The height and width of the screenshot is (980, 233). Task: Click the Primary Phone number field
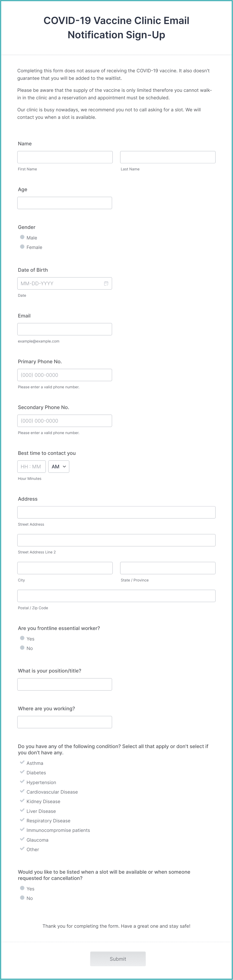point(64,375)
